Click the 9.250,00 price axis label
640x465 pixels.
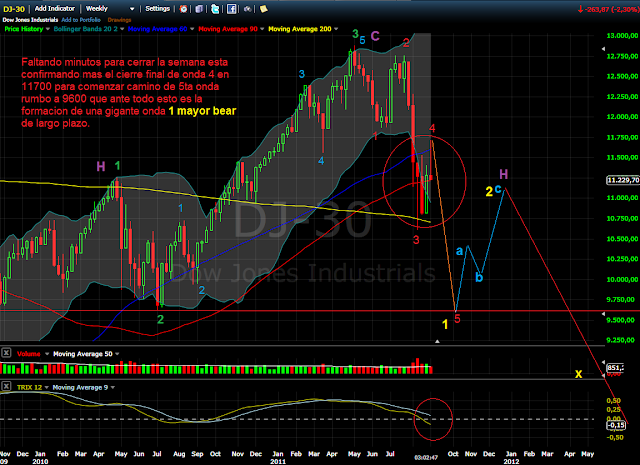622,340
